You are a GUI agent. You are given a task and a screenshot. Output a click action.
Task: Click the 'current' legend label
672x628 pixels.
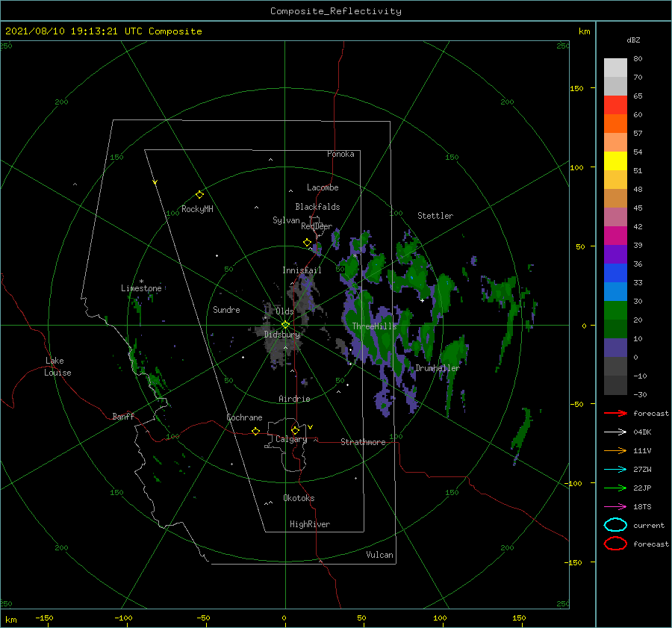pos(649,525)
